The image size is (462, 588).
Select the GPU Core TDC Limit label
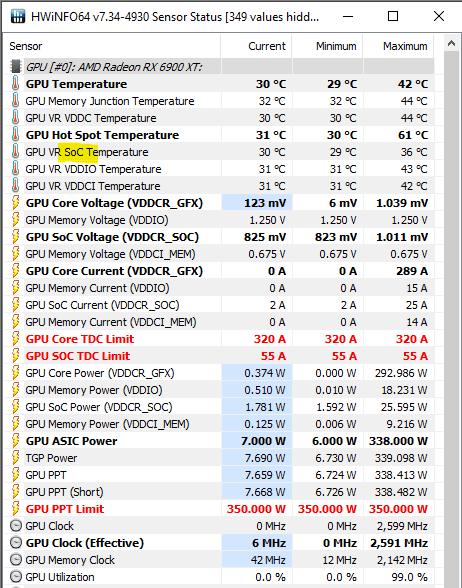tap(80, 339)
